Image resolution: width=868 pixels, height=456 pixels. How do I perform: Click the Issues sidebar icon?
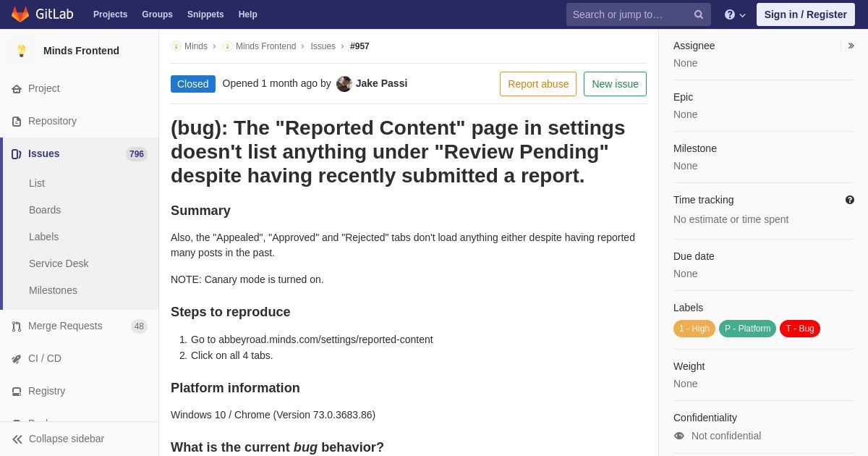coord(17,154)
